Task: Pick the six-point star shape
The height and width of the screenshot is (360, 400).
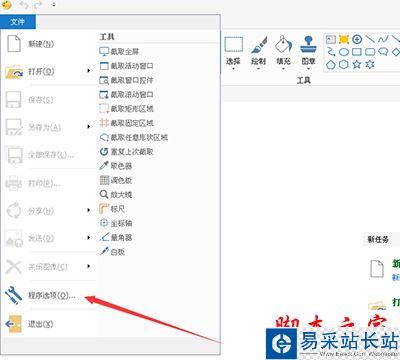Action: point(370,64)
